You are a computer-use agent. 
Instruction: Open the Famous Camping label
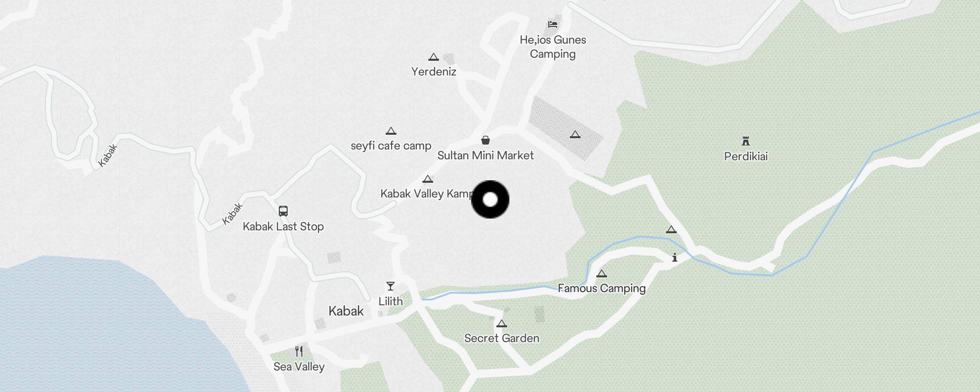click(x=602, y=288)
